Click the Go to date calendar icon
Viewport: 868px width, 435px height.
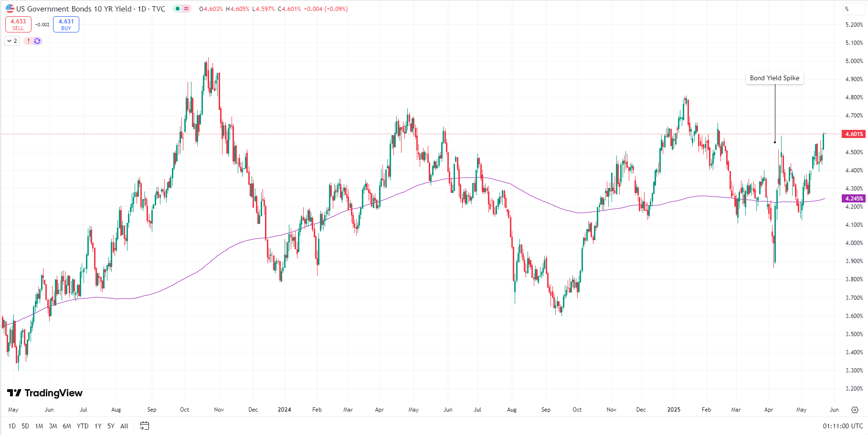[144, 425]
